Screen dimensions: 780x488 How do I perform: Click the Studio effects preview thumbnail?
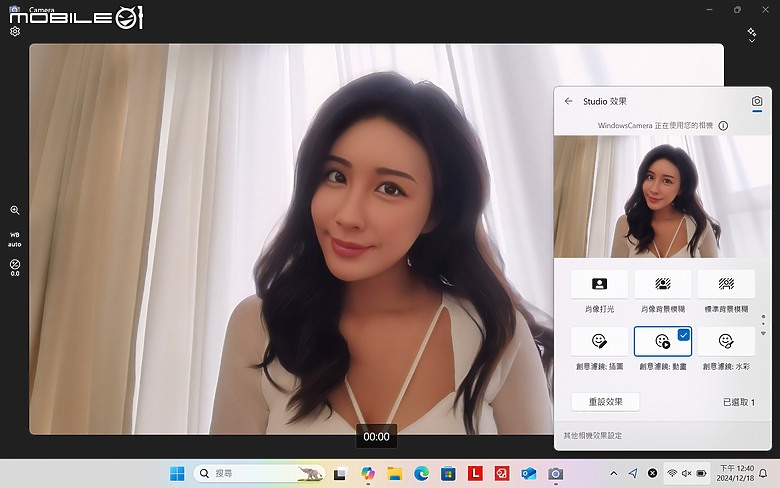(x=663, y=196)
